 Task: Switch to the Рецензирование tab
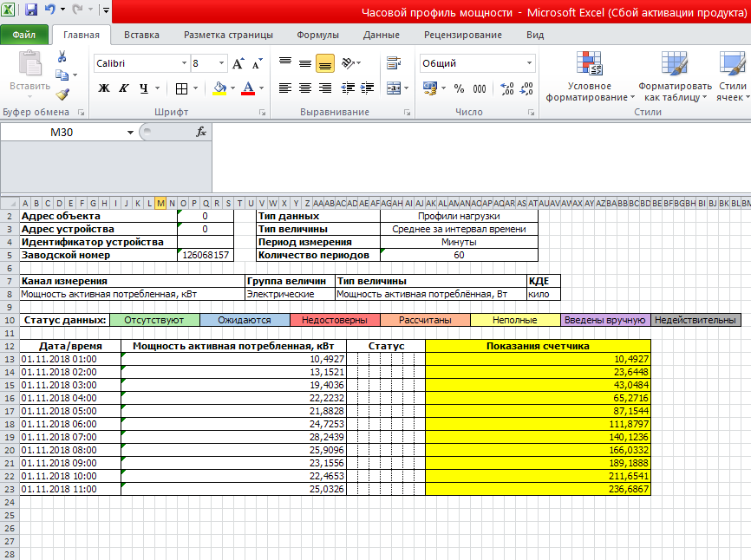[x=463, y=35]
